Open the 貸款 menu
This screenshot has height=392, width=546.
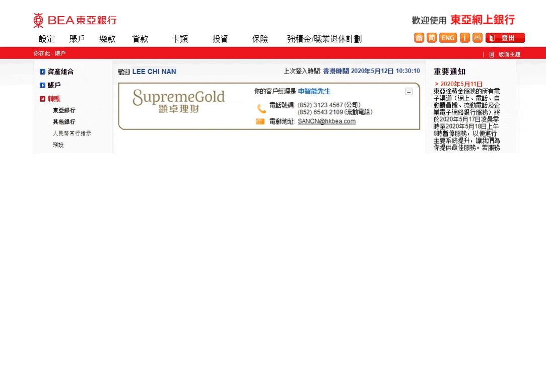[141, 39]
